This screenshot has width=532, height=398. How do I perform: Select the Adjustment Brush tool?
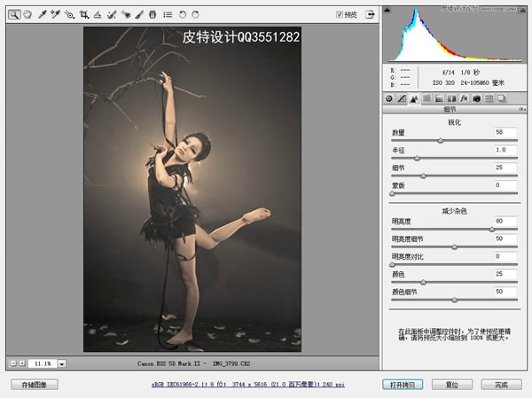(139, 14)
